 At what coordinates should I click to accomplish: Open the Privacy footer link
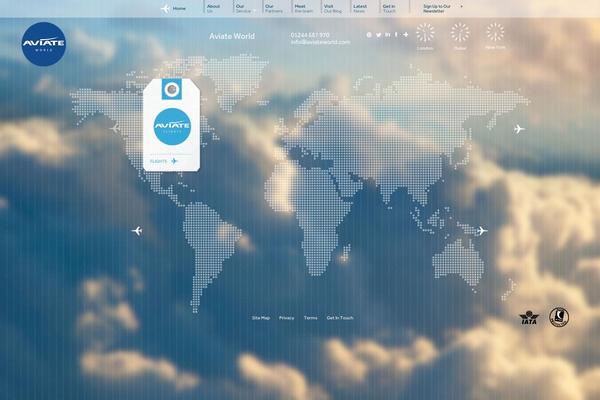[287, 318]
